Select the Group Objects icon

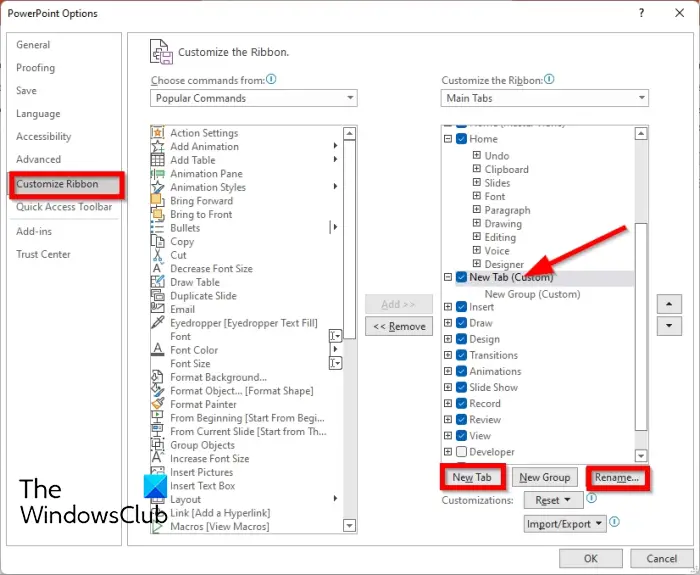157,445
